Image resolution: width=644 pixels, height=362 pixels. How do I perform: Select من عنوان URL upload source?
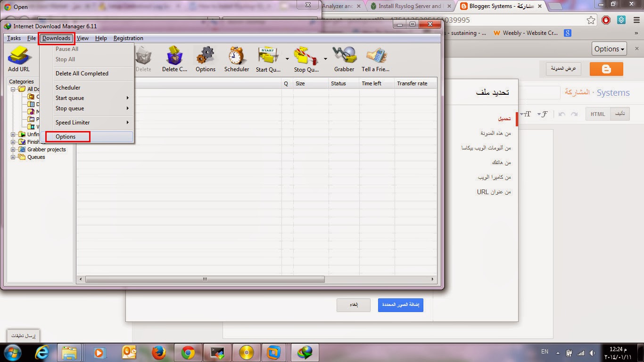pyautogui.click(x=494, y=192)
